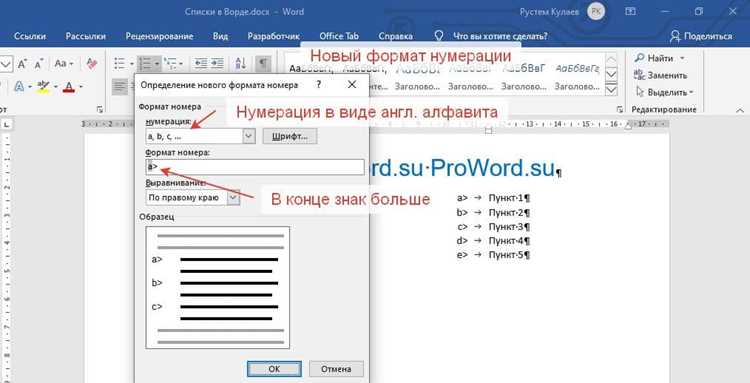Close the number format dialog
750x383 pixels.
(352, 85)
